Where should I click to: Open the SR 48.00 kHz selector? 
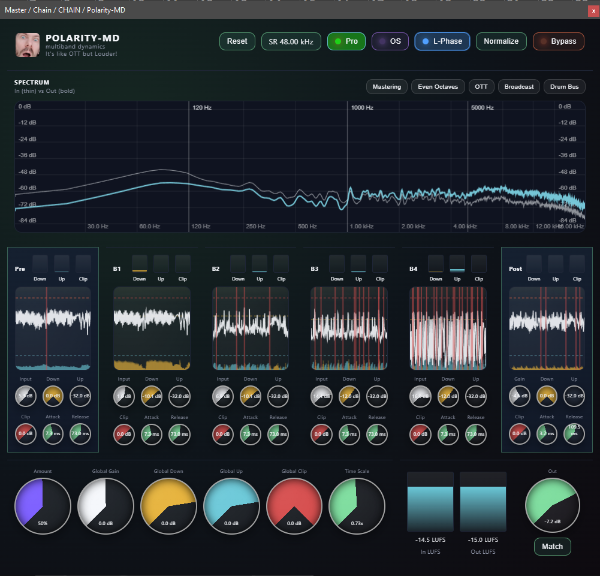tap(291, 42)
